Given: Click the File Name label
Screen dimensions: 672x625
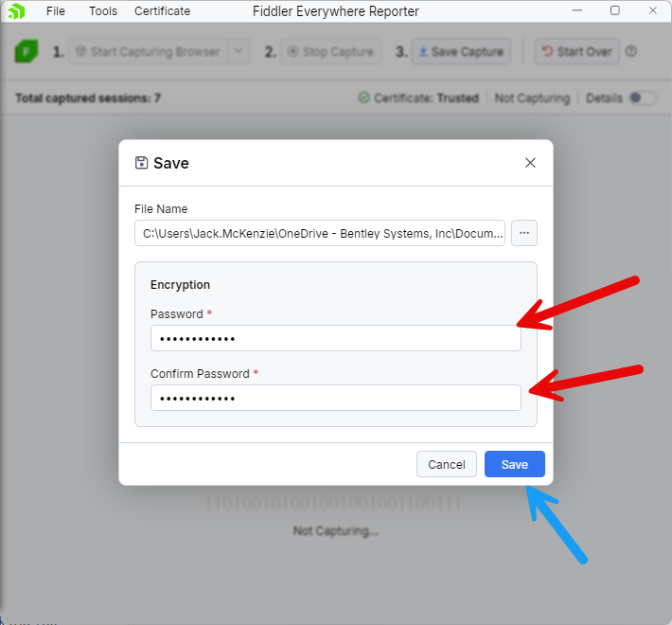Looking at the screenshot, I should (161, 208).
